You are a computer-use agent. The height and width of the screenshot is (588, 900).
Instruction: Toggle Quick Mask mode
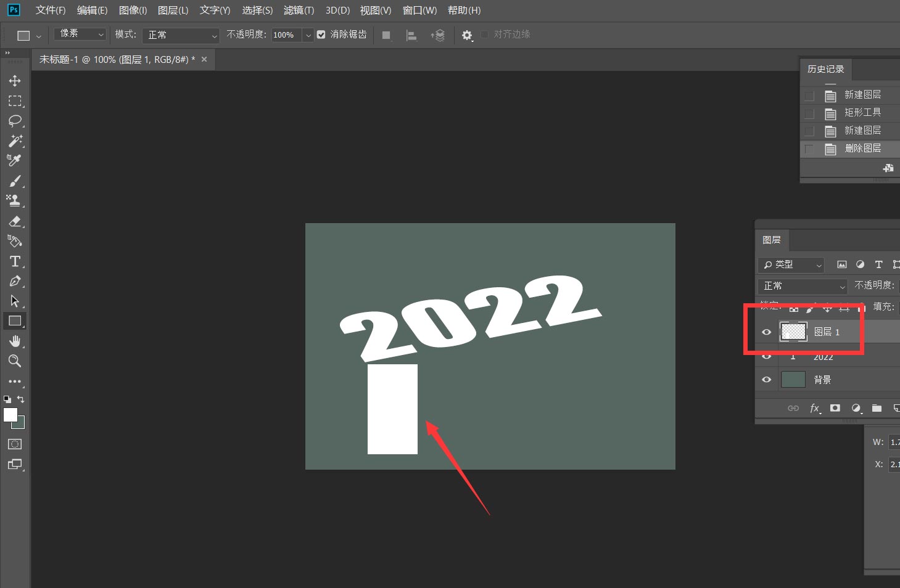pyautogui.click(x=15, y=444)
